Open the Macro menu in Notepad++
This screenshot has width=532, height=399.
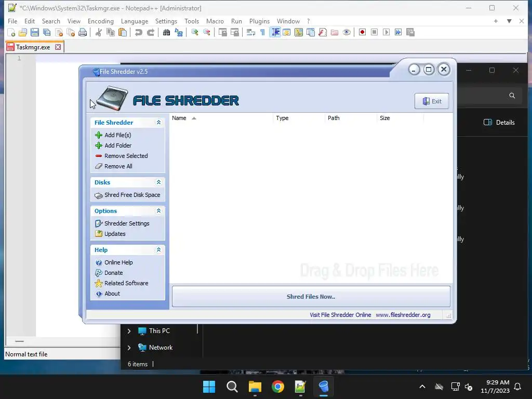[215, 21]
